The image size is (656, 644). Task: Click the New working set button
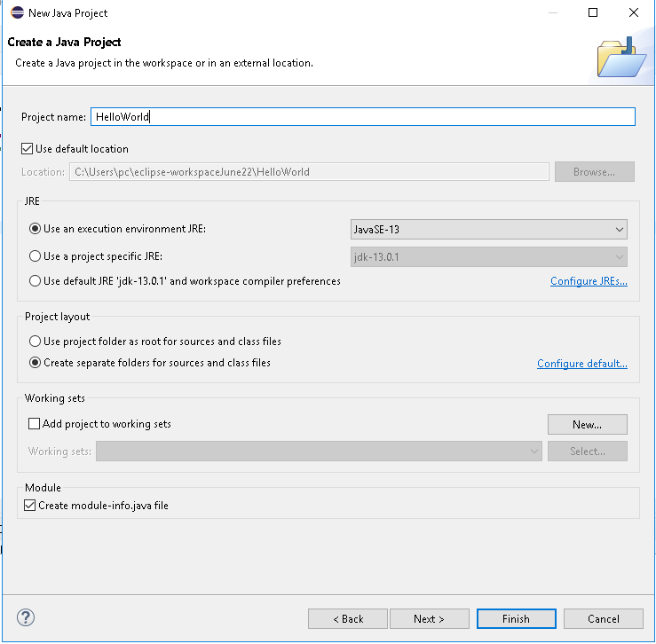[x=587, y=424]
